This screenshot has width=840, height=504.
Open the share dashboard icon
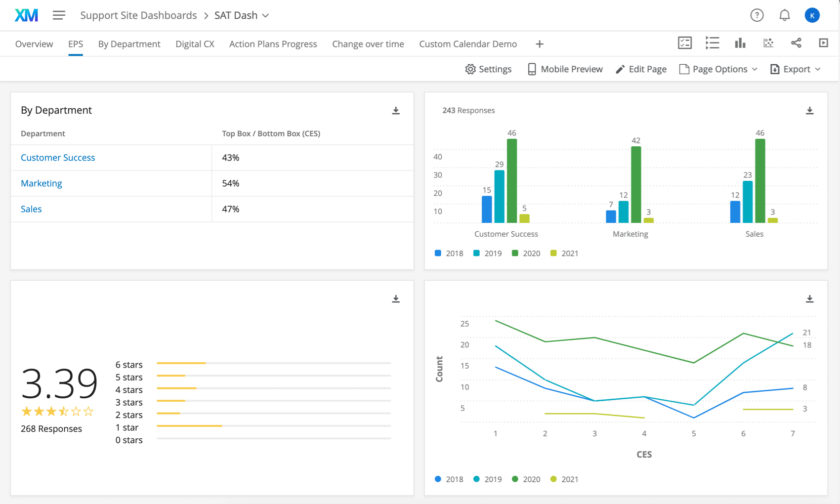tap(796, 43)
